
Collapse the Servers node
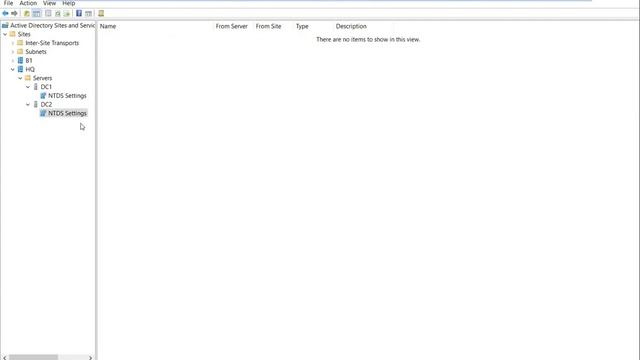coord(20,78)
